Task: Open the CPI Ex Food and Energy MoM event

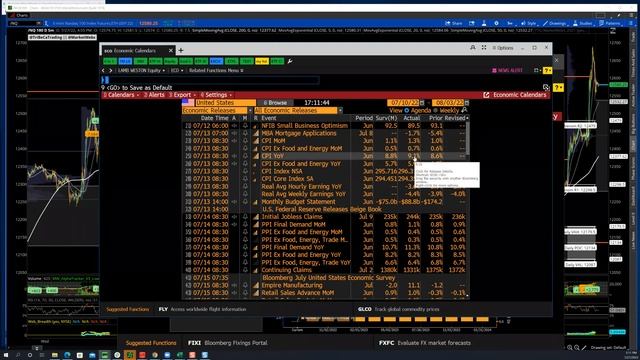Action: coord(302,149)
